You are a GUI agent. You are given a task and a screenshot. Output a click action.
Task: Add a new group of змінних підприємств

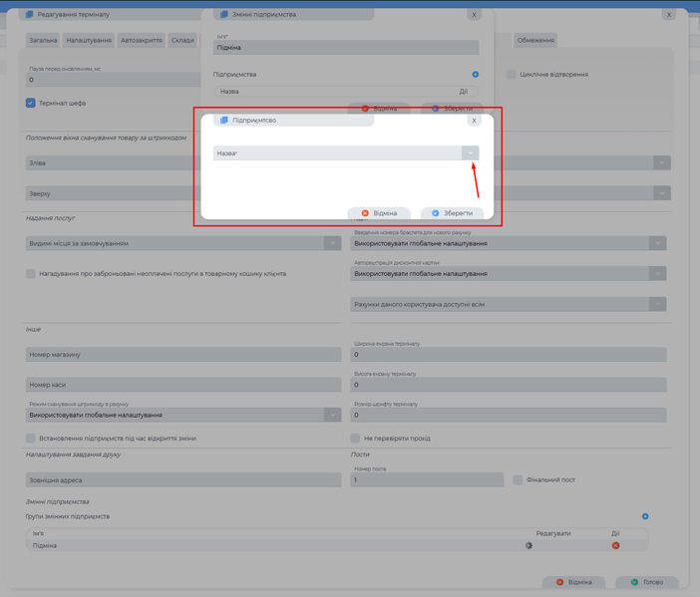click(645, 516)
